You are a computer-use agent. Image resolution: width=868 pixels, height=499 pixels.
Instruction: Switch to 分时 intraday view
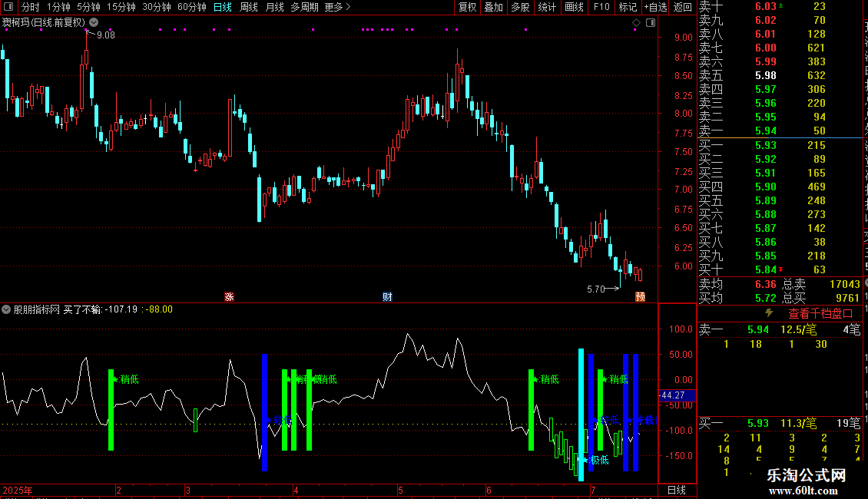(31, 7)
